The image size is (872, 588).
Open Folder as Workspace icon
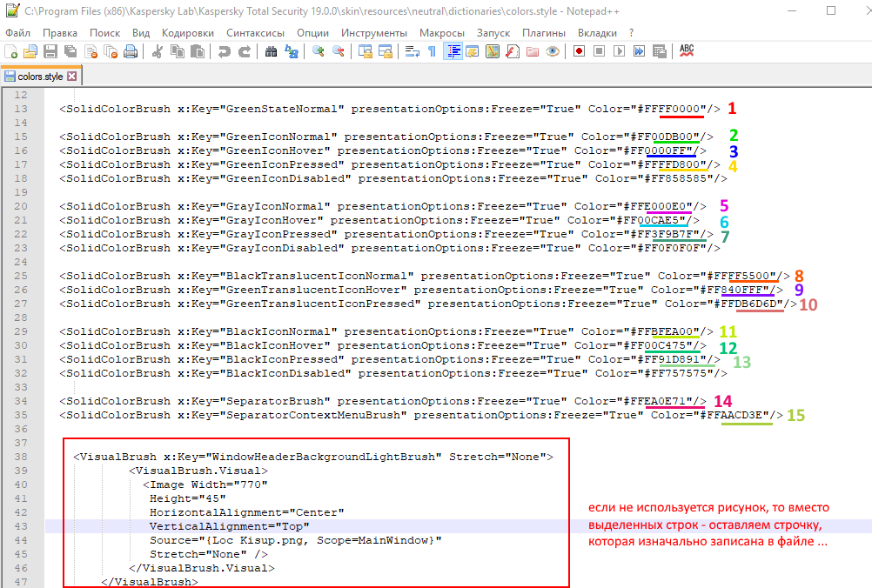(533, 51)
